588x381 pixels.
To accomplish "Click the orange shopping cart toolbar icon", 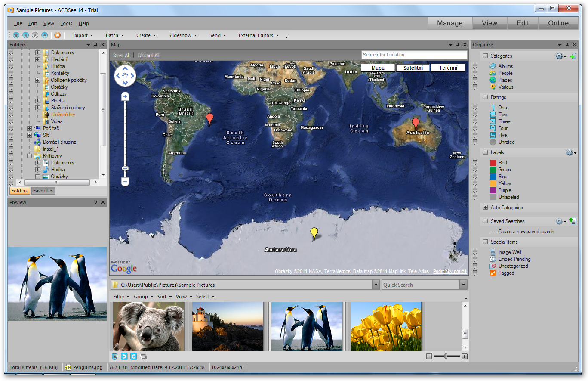I will 57,35.
